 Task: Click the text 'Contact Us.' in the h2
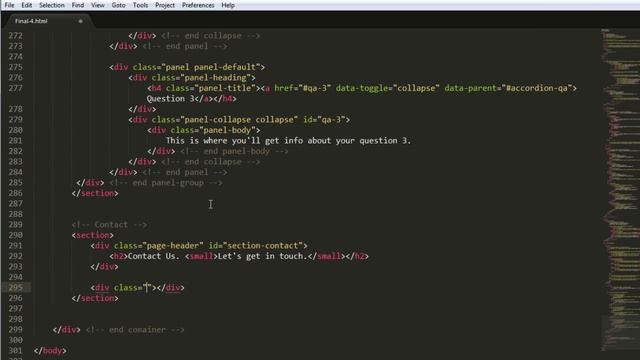pyautogui.click(x=153, y=256)
